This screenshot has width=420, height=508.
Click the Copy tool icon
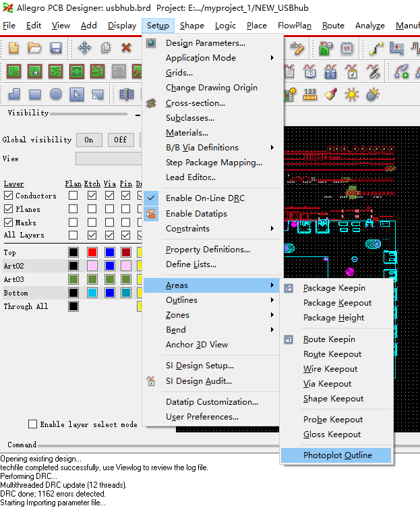(106, 48)
